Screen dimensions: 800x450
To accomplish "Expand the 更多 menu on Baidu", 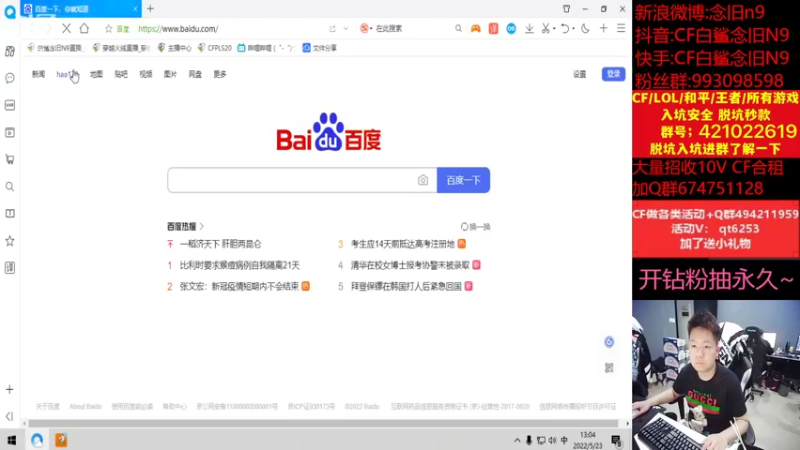I will tap(220, 74).
